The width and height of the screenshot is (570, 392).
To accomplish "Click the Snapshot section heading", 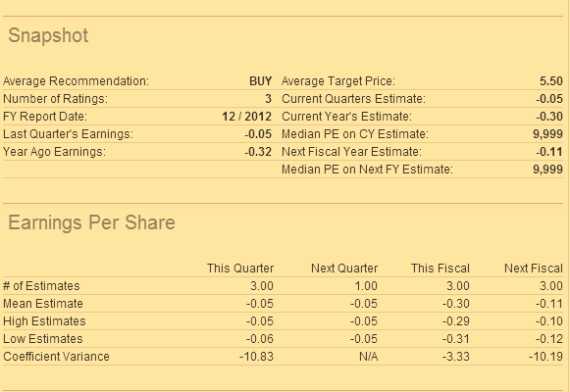I will (48, 35).
